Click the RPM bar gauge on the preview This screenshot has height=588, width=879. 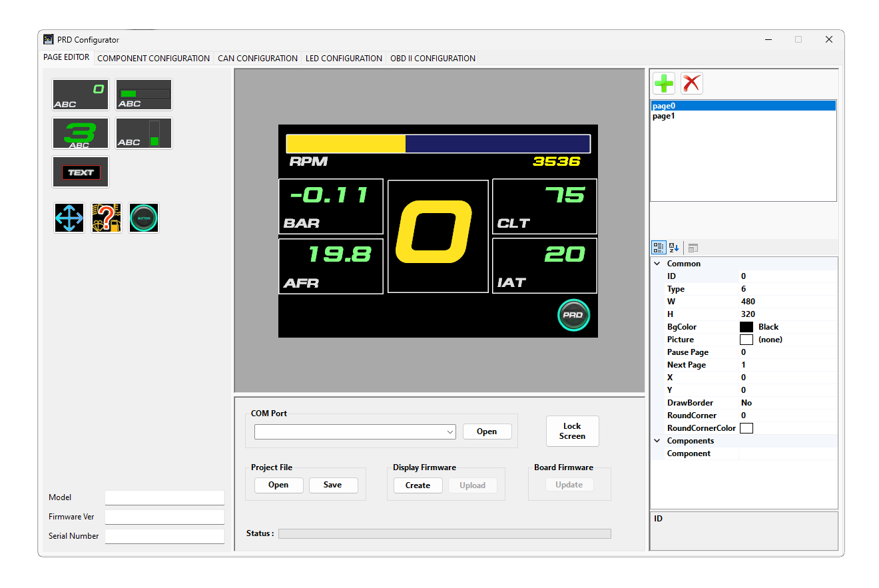coord(438,144)
